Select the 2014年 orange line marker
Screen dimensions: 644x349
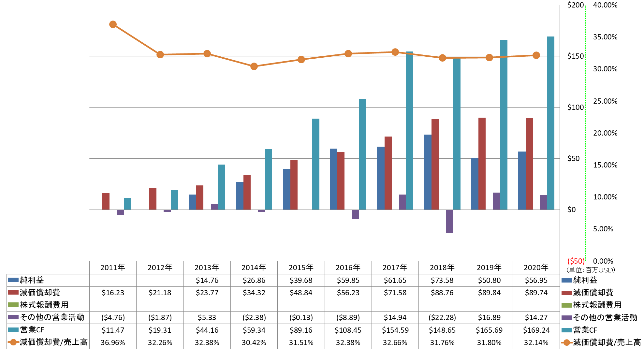[x=254, y=66]
